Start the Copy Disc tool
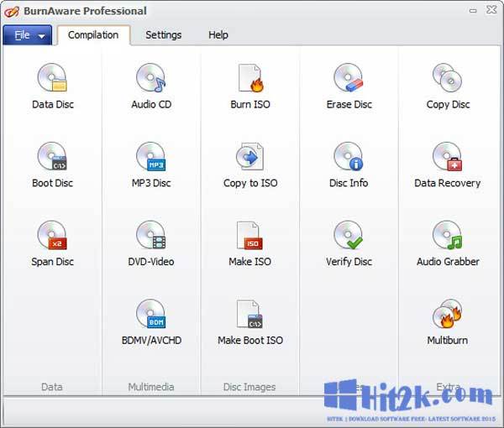Viewport: 504px width, 428px height. [x=448, y=86]
